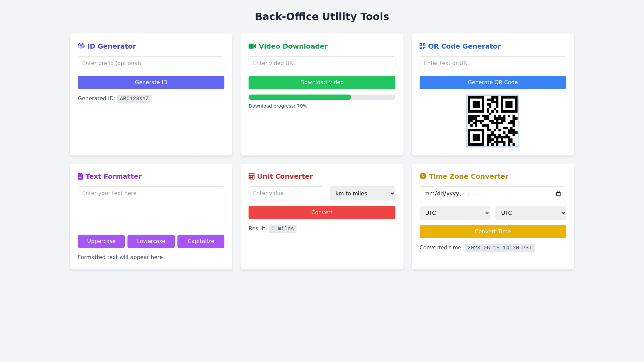644x362 pixels.
Task: Open the calendar picker icon in datetime field
Action: click(x=558, y=194)
